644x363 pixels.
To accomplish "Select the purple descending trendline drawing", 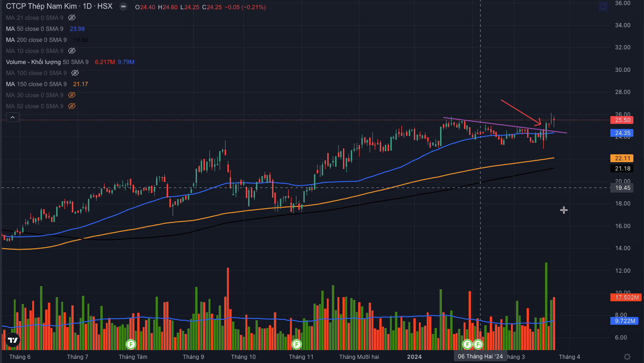I will pos(505,125).
